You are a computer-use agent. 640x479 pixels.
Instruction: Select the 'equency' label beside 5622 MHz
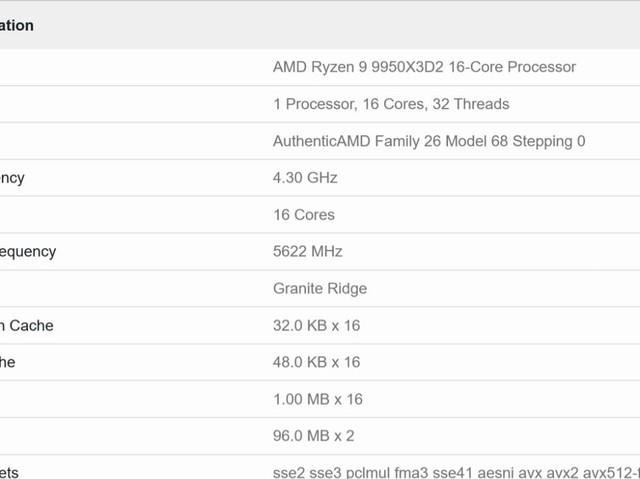[28, 252]
